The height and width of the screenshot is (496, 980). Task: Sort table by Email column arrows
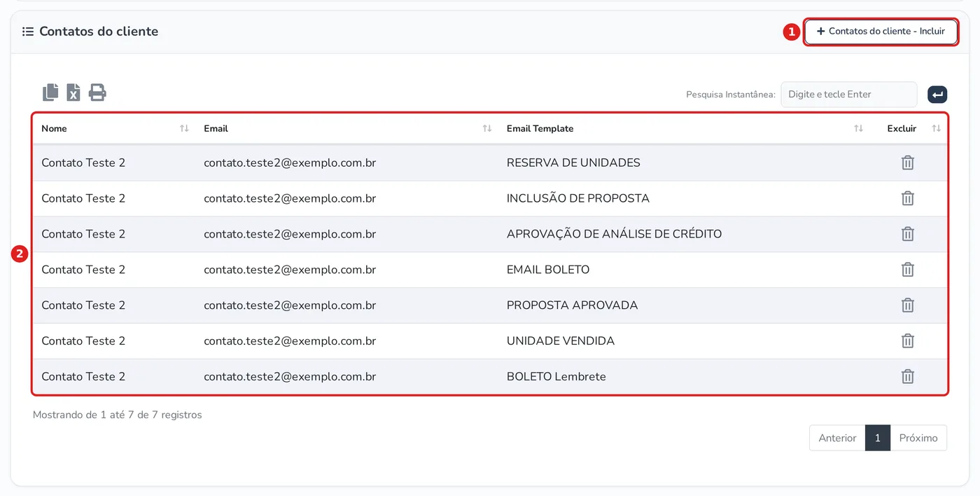pos(487,128)
